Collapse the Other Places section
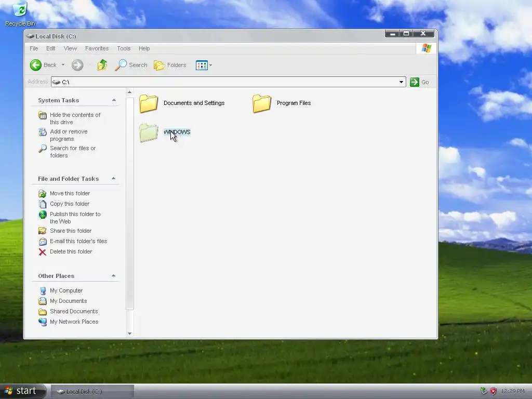The image size is (532, 399). (x=114, y=275)
